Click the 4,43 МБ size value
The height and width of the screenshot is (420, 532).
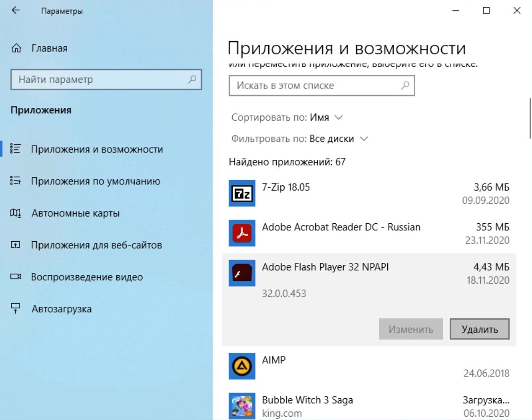pyautogui.click(x=492, y=267)
